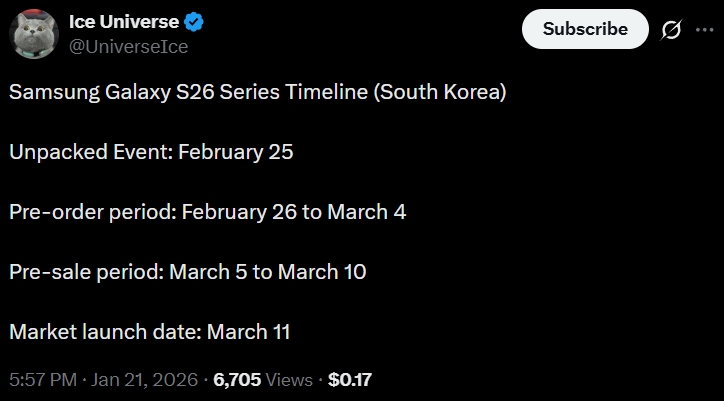View the 6,705 view count

(x=238, y=380)
